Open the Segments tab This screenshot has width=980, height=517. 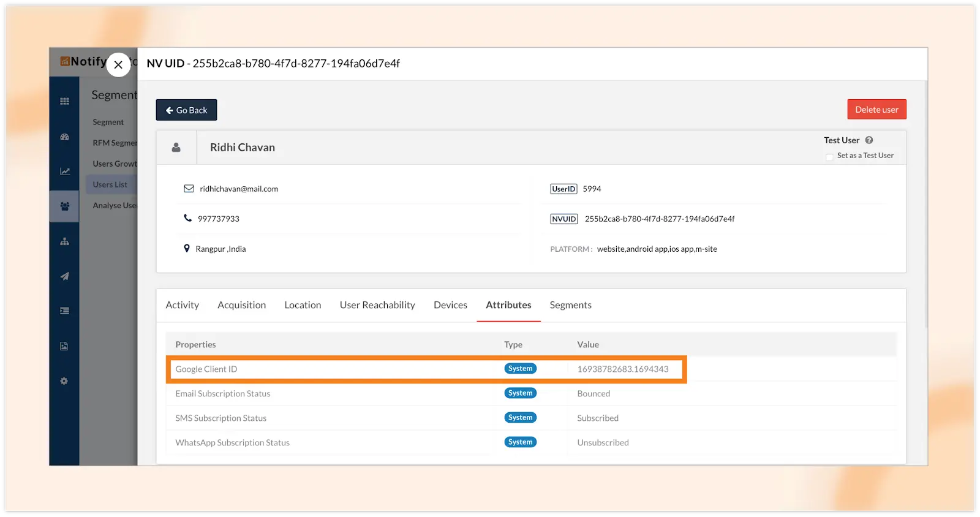click(570, 305)
